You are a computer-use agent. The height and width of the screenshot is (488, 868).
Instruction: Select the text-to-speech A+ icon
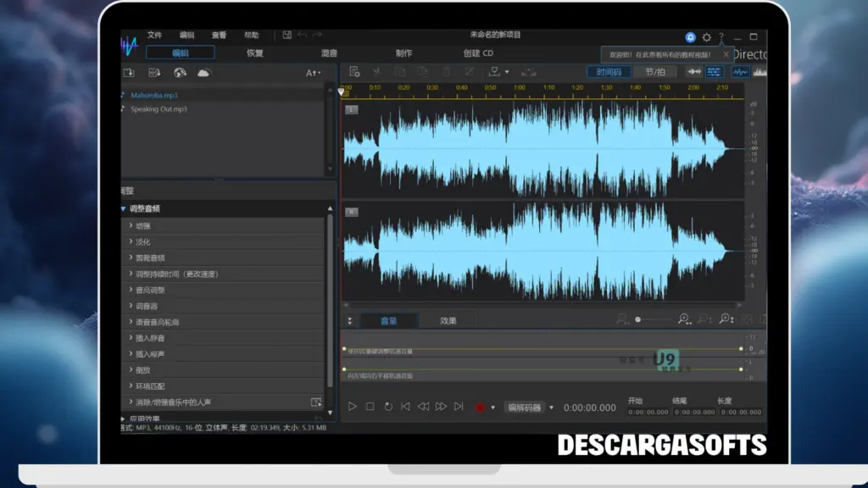pyautogui.click(x=309, y=73)
